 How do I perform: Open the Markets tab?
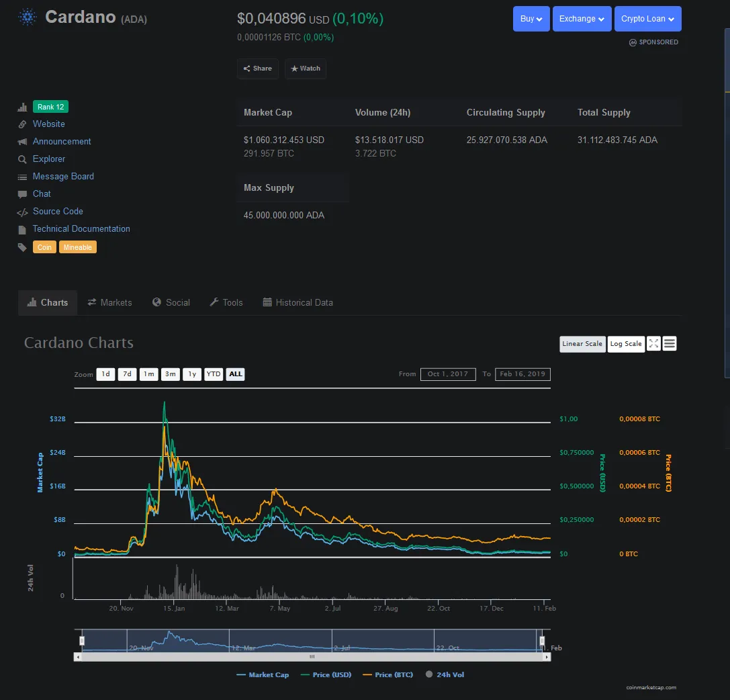point(110,303)
